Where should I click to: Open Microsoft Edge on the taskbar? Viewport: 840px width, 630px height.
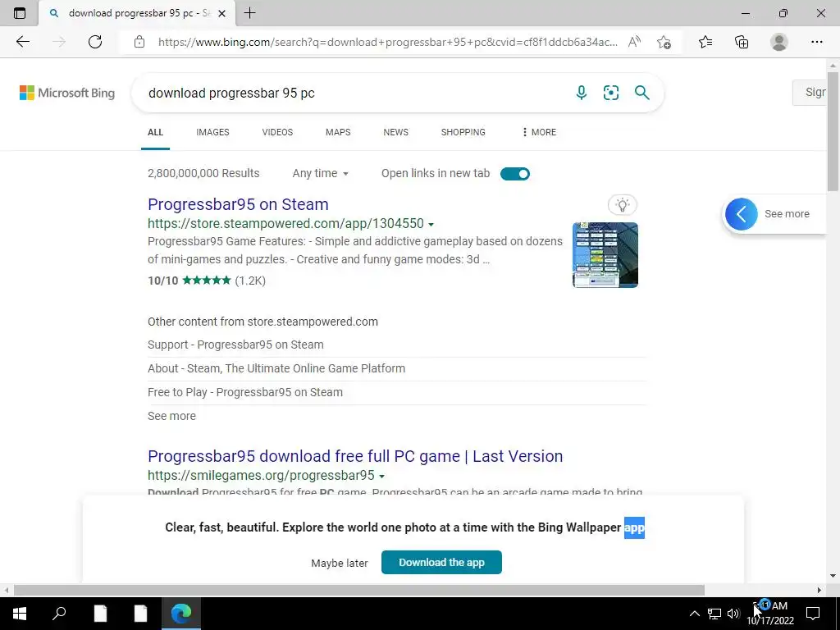[x=181, y=613]
